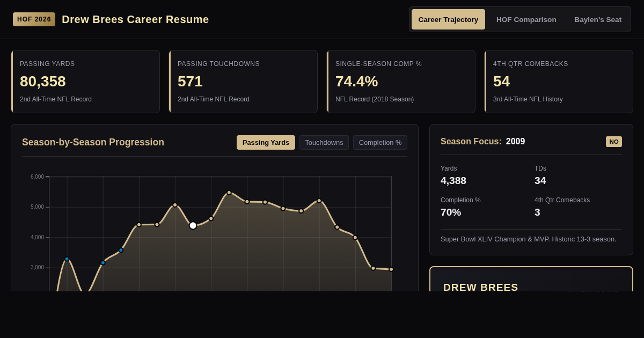Switch chart to Touchdowns metric
The width and height of the screenshot is (644, 338).
pos(324,142)
